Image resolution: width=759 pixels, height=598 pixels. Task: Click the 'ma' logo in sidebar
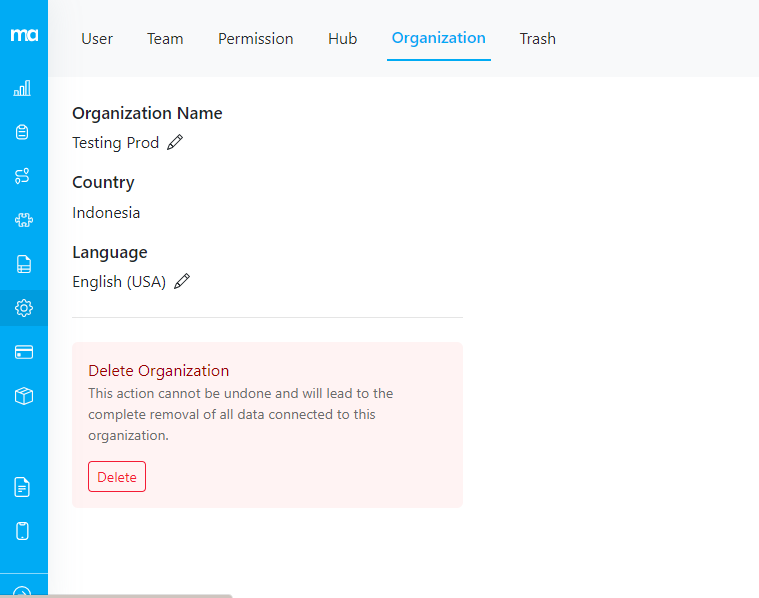pos(24,35)
